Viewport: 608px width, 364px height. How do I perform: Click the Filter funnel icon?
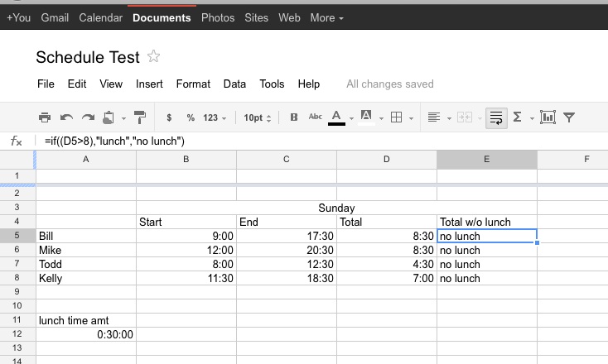(x=569, y=118)
